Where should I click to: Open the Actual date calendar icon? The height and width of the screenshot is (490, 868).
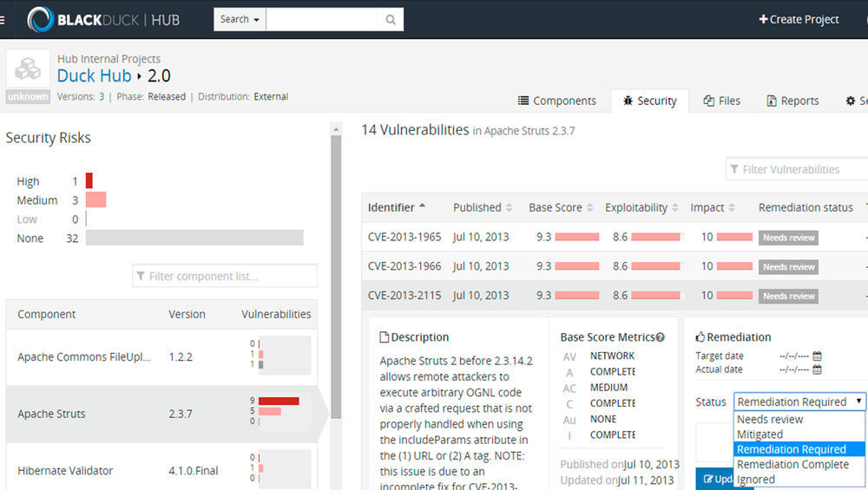click(817, 369)
